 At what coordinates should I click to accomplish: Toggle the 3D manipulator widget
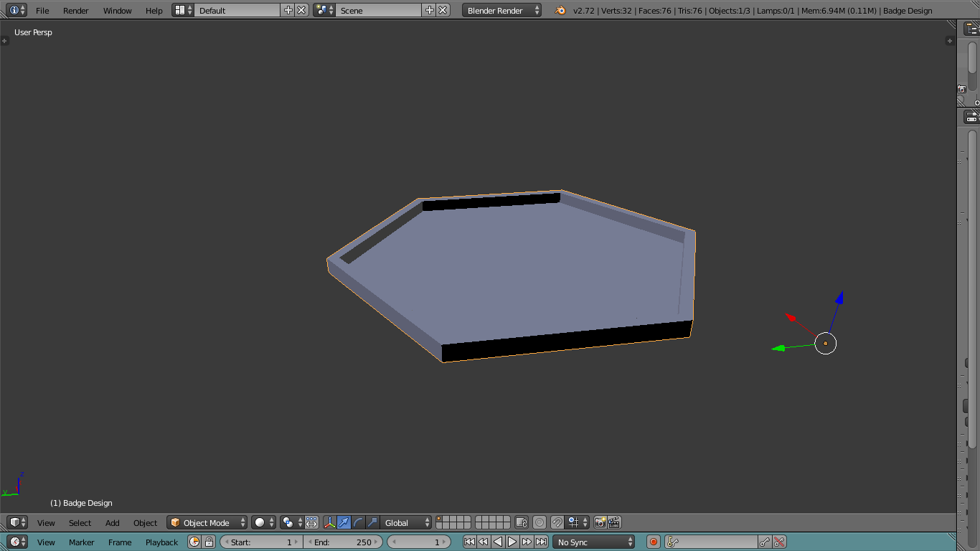click(329, 522)
